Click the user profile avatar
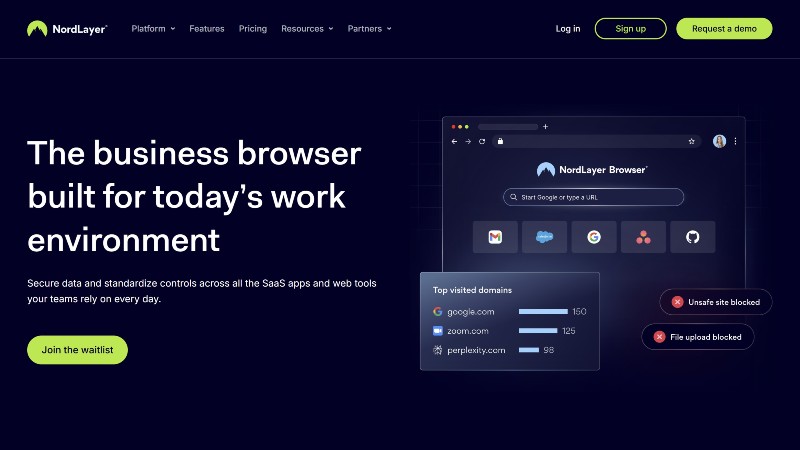The width and height of the screenshot is (800, 450). click(x=719, y=141)
